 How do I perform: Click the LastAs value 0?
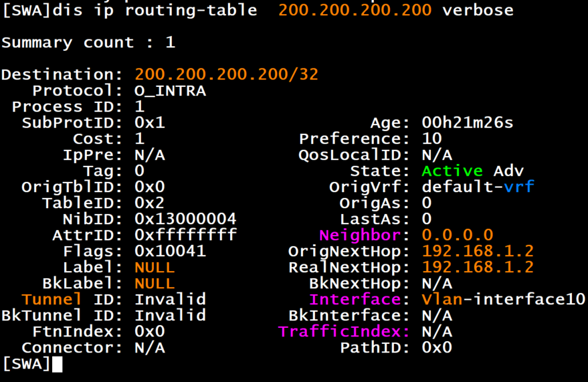point(427,219)
